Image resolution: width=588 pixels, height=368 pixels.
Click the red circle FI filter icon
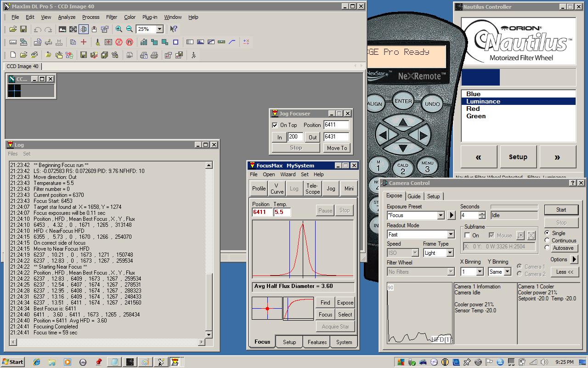[x=130, y=42]
